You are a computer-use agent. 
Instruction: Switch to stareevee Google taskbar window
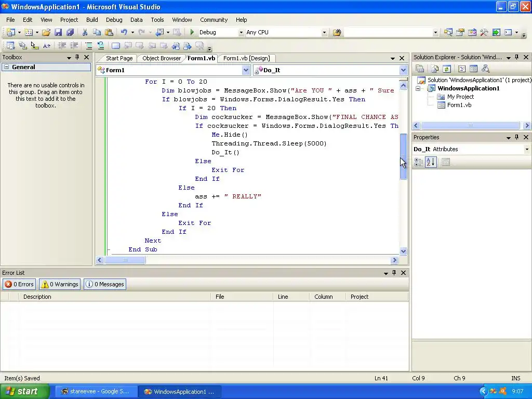click(96, 392)
